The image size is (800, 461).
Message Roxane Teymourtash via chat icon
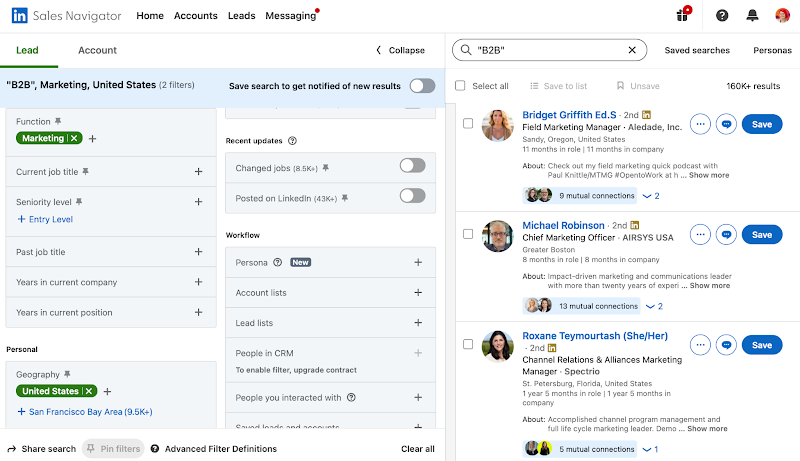pyautogui.click(x=726, y=345)
